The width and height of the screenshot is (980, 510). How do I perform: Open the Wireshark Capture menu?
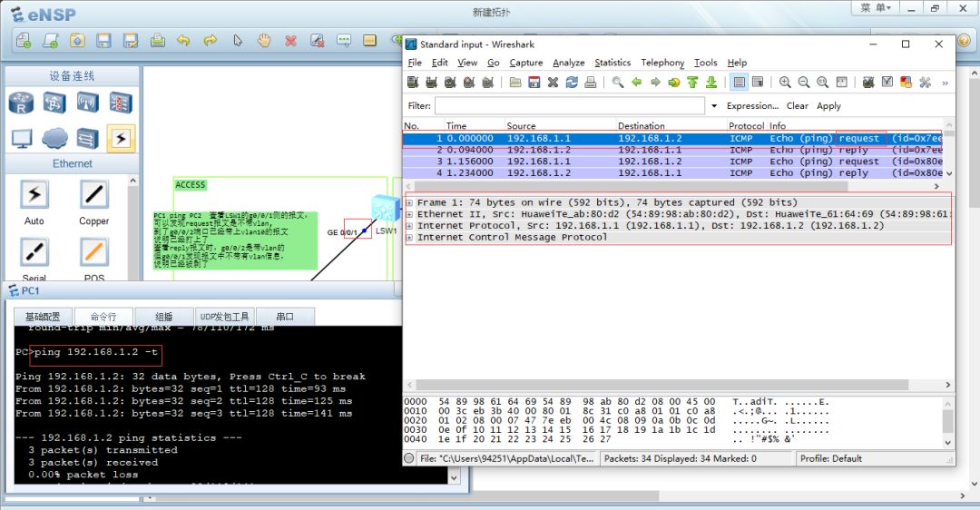(526, 63)
